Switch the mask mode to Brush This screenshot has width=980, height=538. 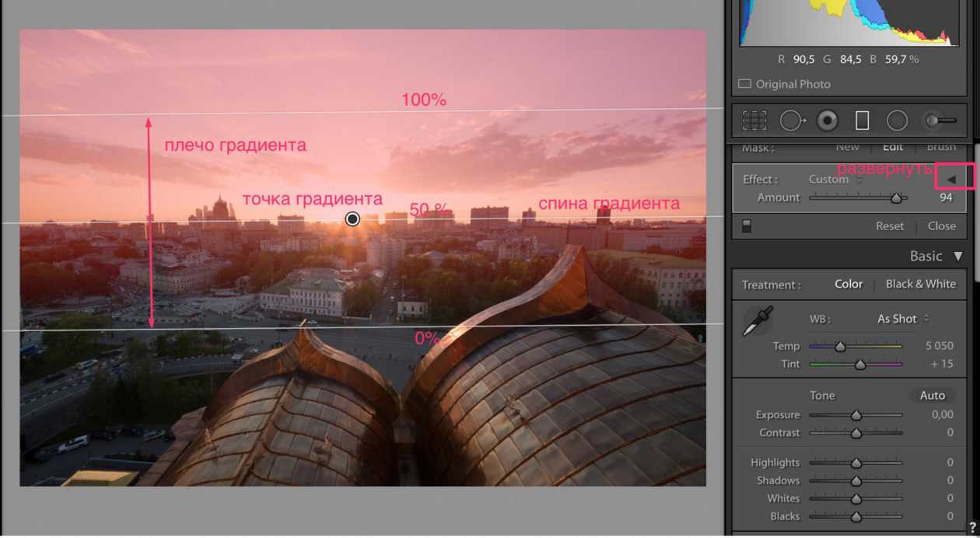[x=940, y=146]
